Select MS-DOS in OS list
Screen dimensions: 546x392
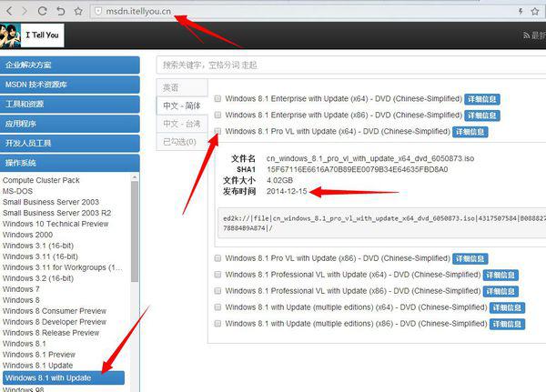point(18,191)
